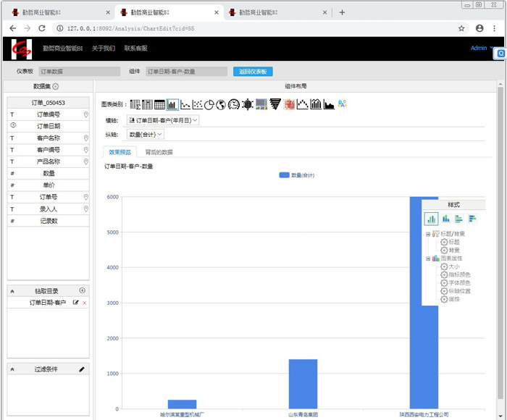Switch to the 背后的数据 tab
Viewport: 507px width, 420px height.
pos(159,152)
